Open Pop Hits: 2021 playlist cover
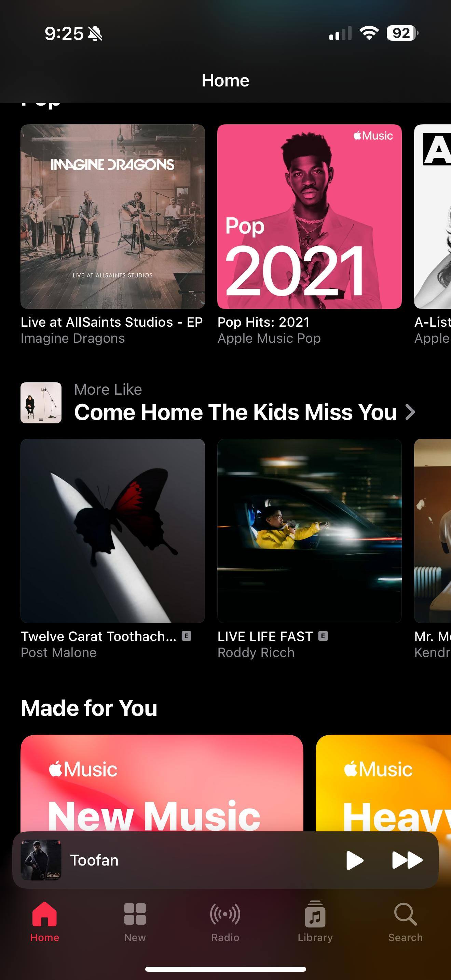This screenshot has height=980, width=451. pyautogui.click(x=310, y=216)
